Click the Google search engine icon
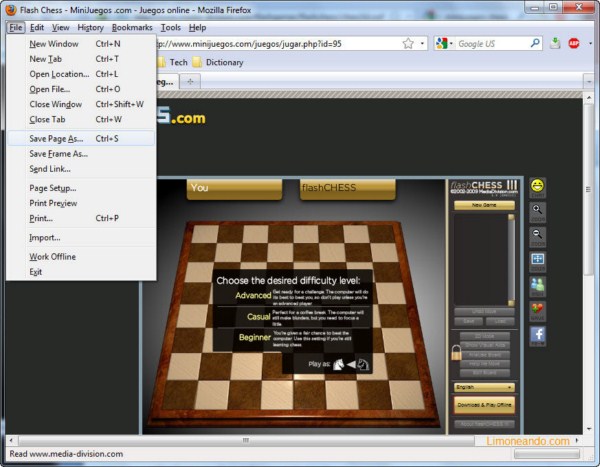The width and height of the screenshot is (600, 467). [x=442, y=44]
